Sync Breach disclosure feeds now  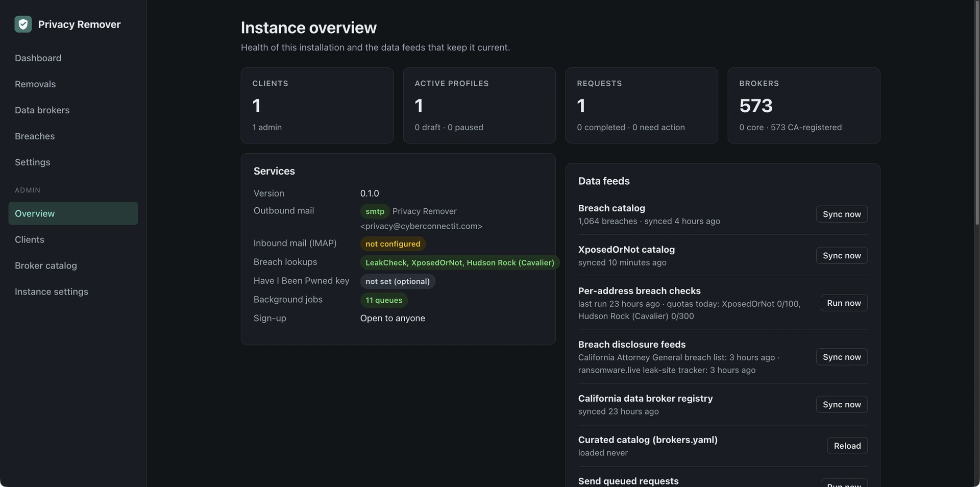(x=842, y=357)
